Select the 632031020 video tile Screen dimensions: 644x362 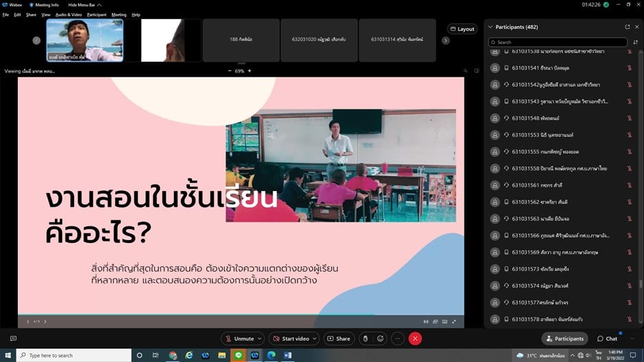pos(319,40)
